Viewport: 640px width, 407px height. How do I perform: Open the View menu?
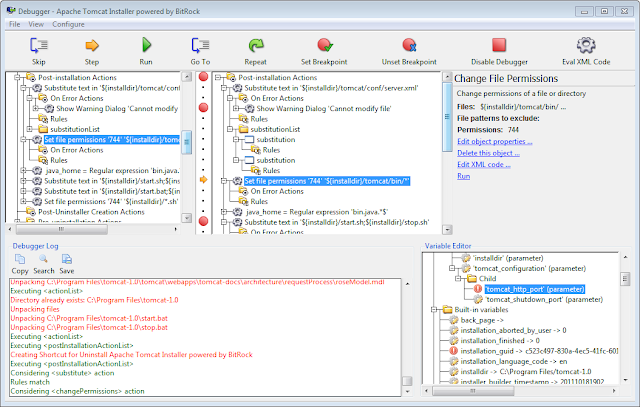pos(36,24)
